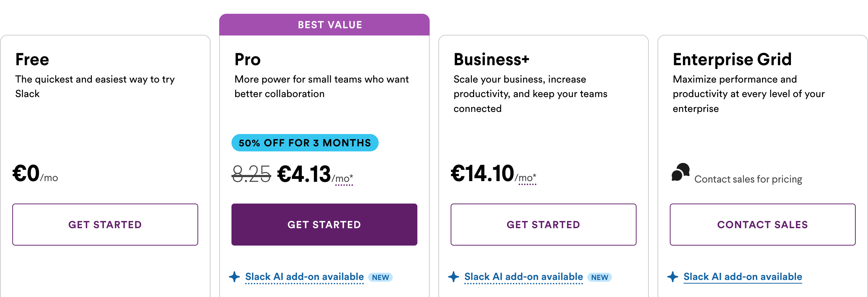Image resolution: width=868 pixels, height=297 pixels.
Task: Click the 50% OFF FOR 3 MONTHS badge
Action: point(305,143)
